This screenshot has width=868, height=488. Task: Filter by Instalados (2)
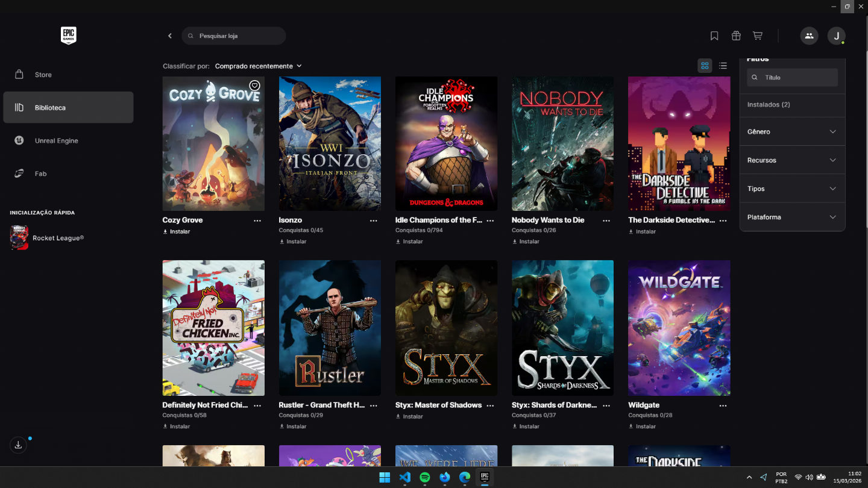pos(769,105)
